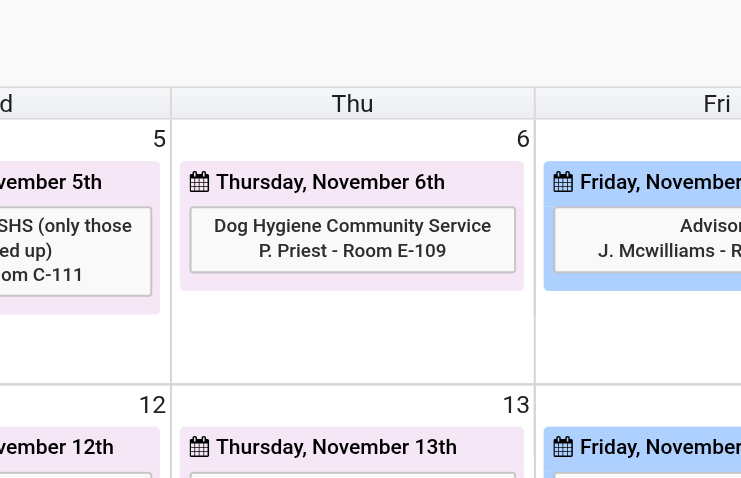Screen dimensions: 741x478
Task: Open day number 6 in calendar
Action: click(522, 139)
